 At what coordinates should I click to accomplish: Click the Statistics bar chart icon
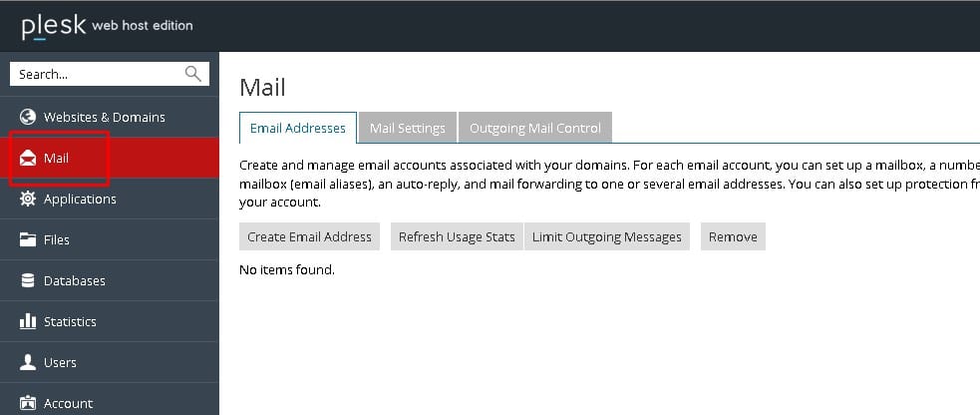28,321
